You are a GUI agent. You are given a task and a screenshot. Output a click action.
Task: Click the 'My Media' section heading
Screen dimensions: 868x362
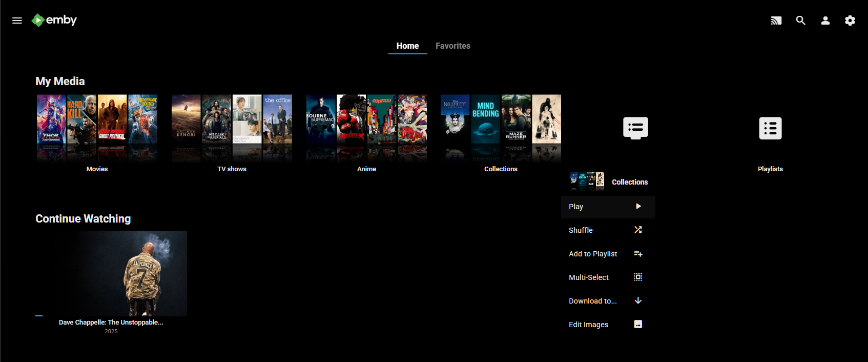(x=60, y=81)
